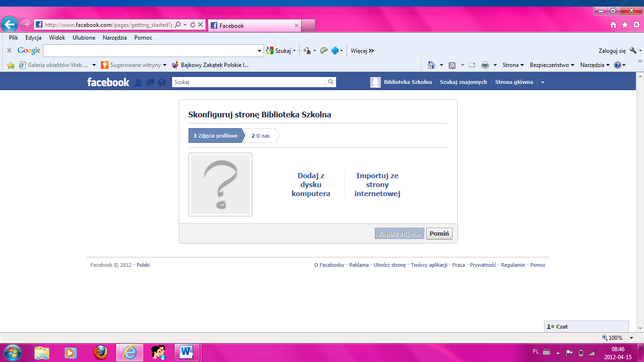Open Szukaj znajomych link in Facebook header

pos(463,82)
